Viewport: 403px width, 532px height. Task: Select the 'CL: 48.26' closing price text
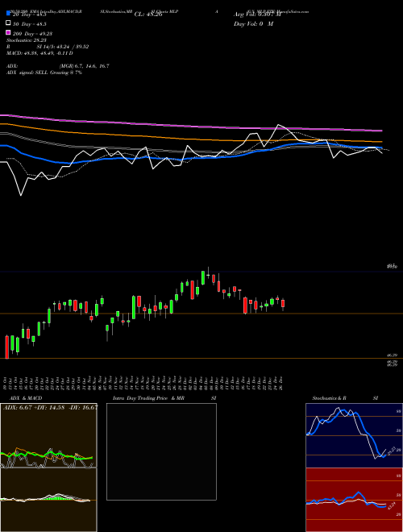pyautogui.click(x=148, y=15)
